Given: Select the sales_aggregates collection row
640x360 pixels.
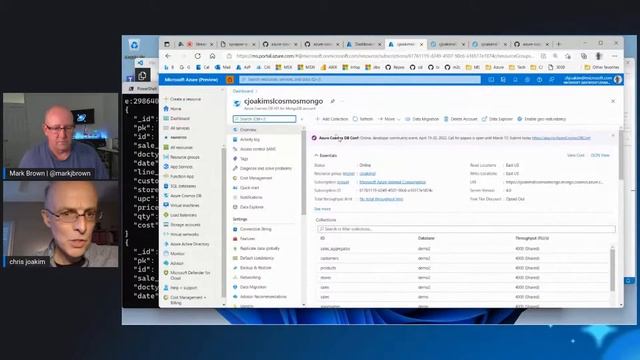Looking at the screenshot, I should (x=464, y=249).
